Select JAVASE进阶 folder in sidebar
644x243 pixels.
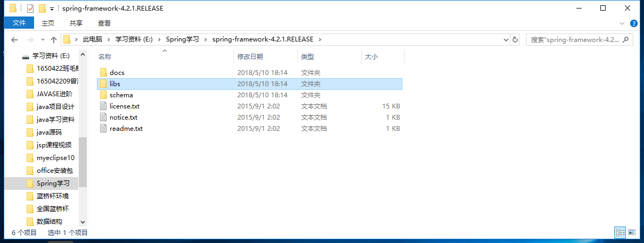click(x=54, y=94)
